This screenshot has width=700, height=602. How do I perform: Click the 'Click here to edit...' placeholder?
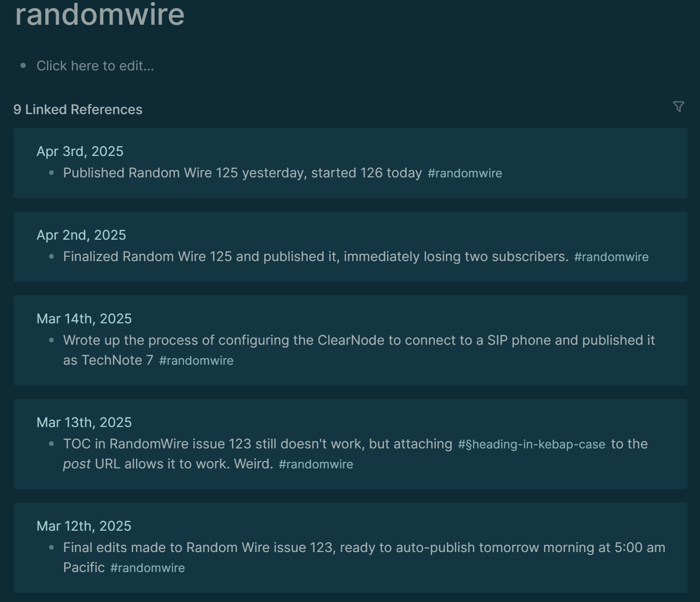(x=96, y=65)
